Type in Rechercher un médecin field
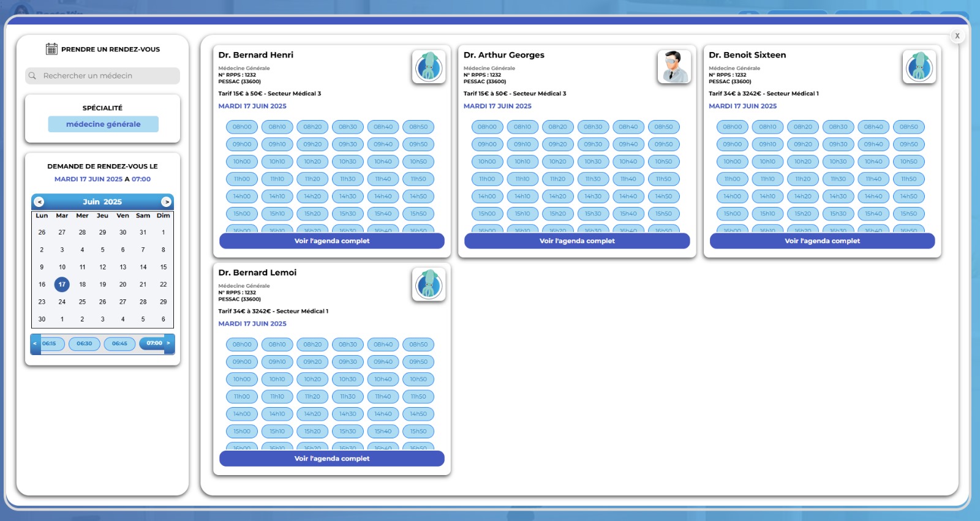This screenshot has height=521, width=980. 107,76
